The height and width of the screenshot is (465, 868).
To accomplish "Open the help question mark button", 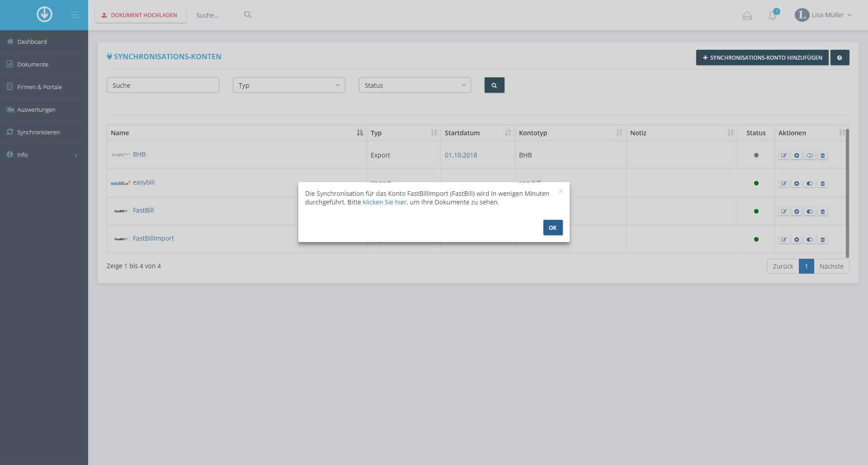I will (x=840, y=57).
